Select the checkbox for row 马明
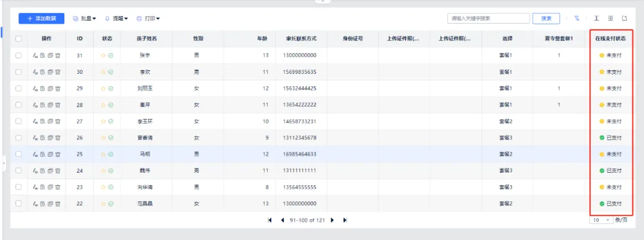The height and width of the screenshot is (240, 644). 18,154
